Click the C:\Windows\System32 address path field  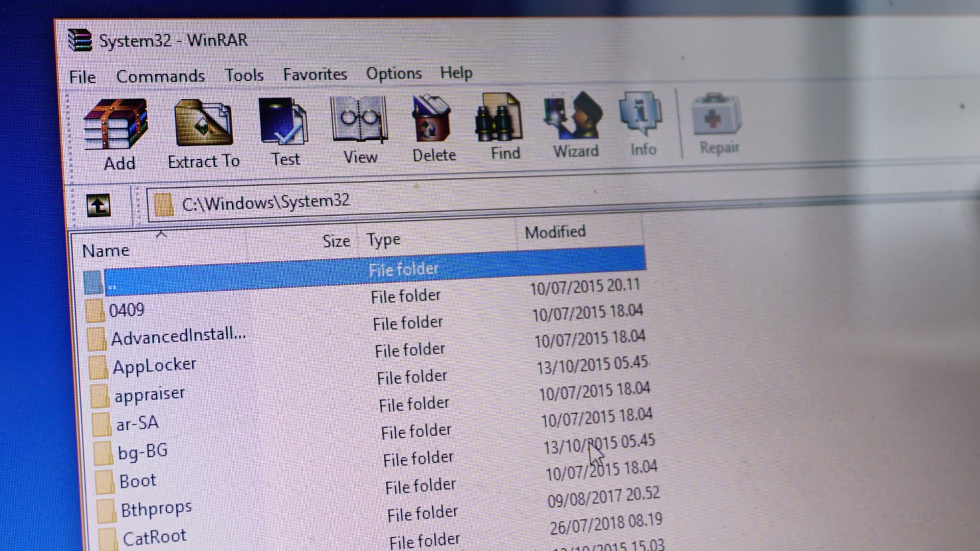click(265, 201)
